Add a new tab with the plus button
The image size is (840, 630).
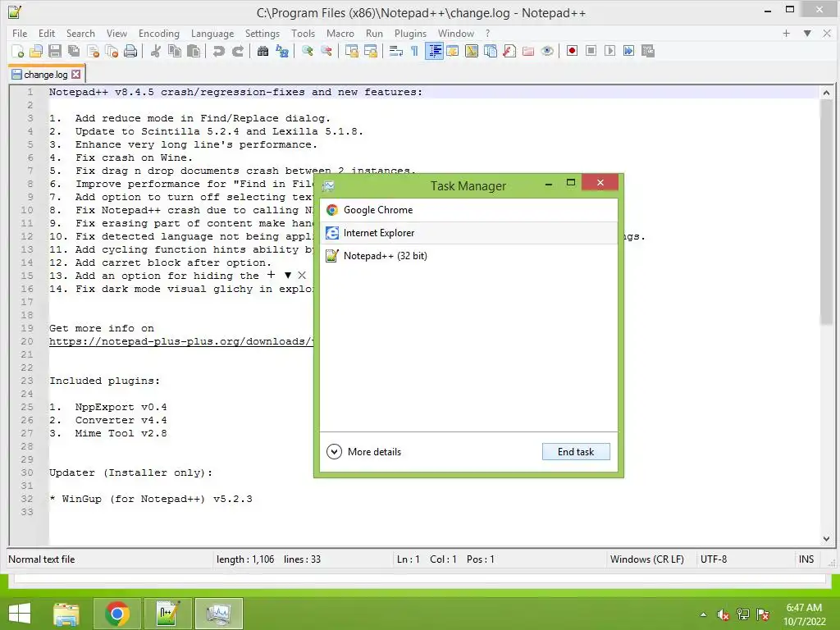tap(786, 33)
